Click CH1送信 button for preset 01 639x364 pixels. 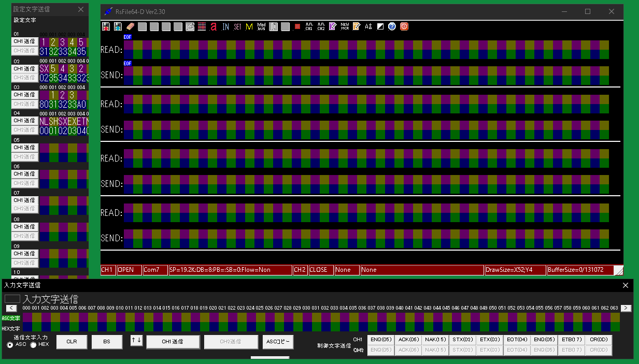pos(24,41)
